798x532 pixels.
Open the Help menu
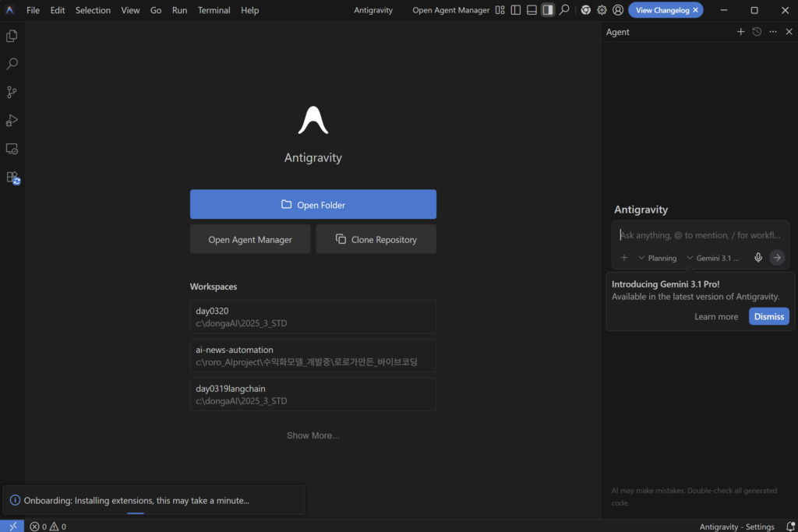click(250, 10)
